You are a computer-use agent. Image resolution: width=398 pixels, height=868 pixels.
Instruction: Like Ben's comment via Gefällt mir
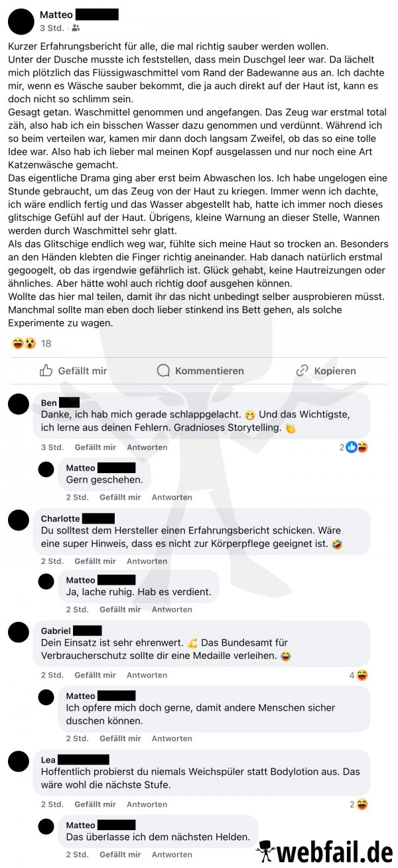96,447
